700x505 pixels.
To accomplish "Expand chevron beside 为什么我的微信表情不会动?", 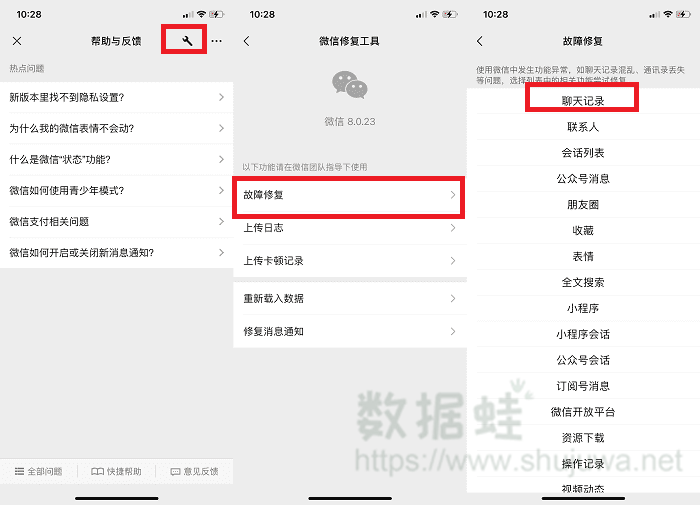I will (x=221, y=129).
